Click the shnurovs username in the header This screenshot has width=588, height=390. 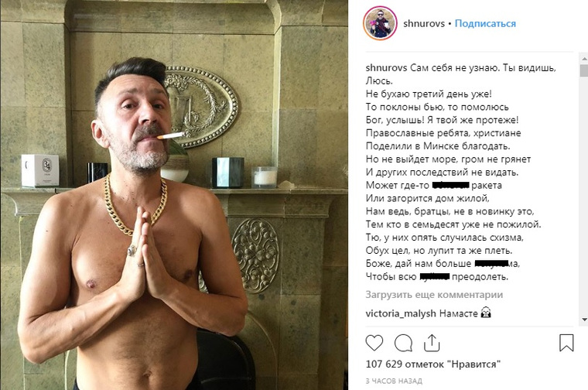point(424,24)
